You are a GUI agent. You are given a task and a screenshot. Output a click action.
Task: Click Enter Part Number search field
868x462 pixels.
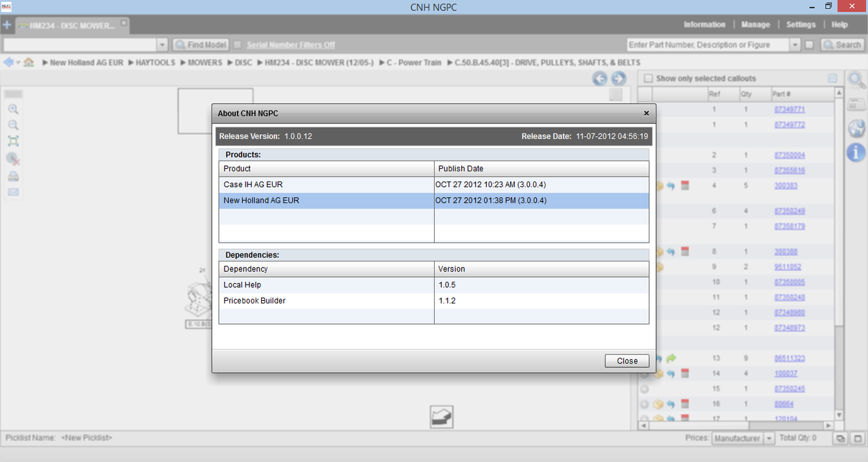708,45
